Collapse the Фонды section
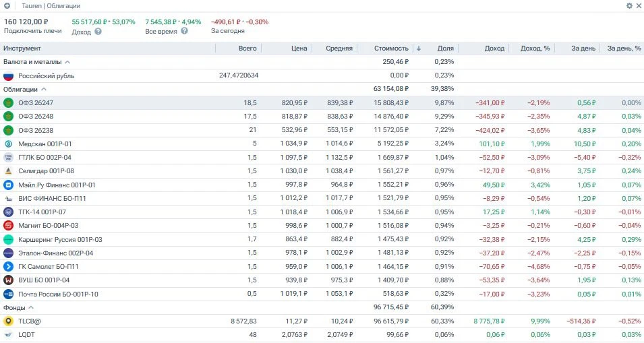This screenshot has height=343, width=644. click(x=31, y=307)
